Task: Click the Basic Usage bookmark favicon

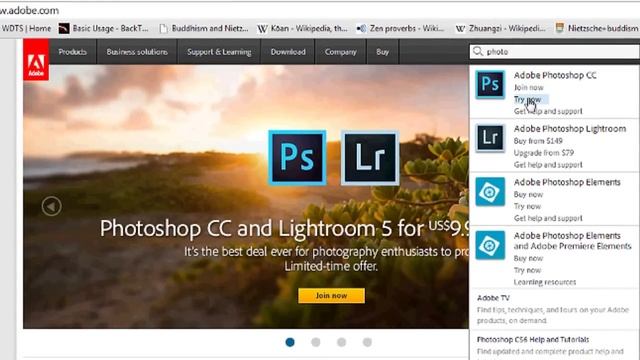Action: 64,28
